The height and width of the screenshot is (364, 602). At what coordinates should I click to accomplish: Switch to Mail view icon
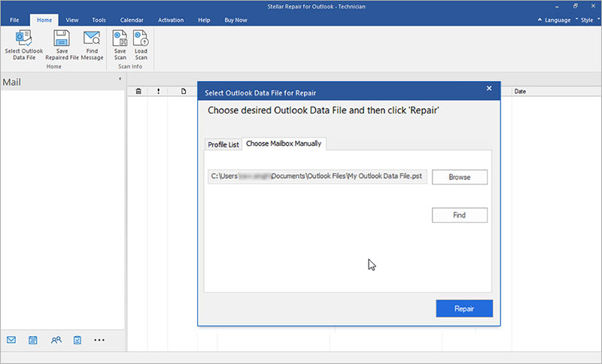(x=11, y=340)
